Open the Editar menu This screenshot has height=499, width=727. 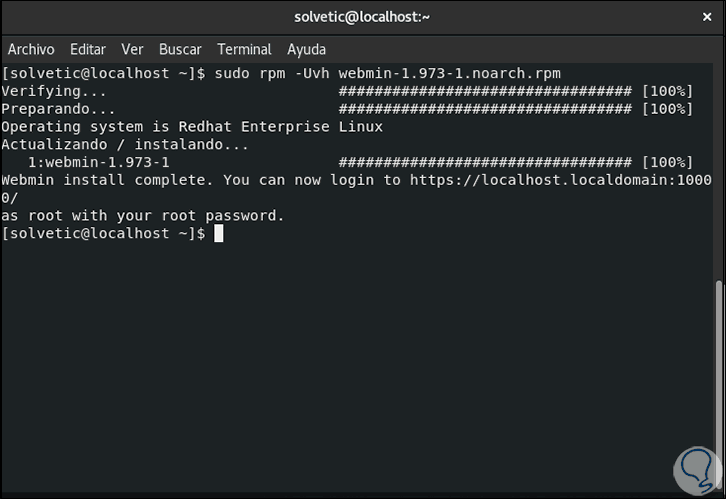88,49
